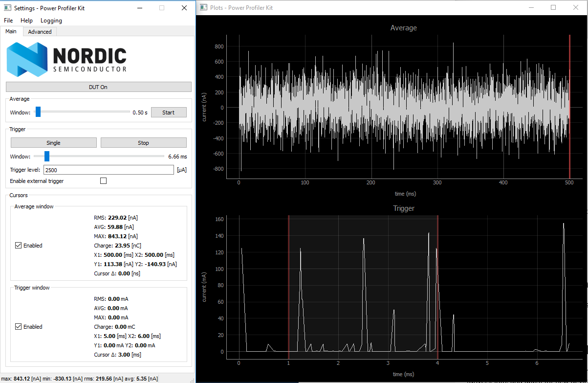Click the Average window MAX value 843.12
Image resolution: width=588 pixels, height=383 pixels.
tap(118, 236)
